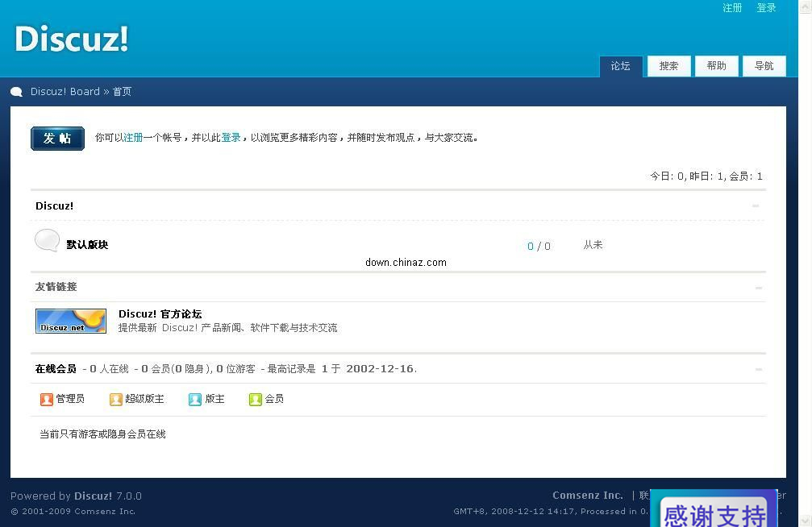The height and width of the screenshot is (527, 812).
Task: Click the 首页 breadcrumb text
Action: click(x=123, y=92)
